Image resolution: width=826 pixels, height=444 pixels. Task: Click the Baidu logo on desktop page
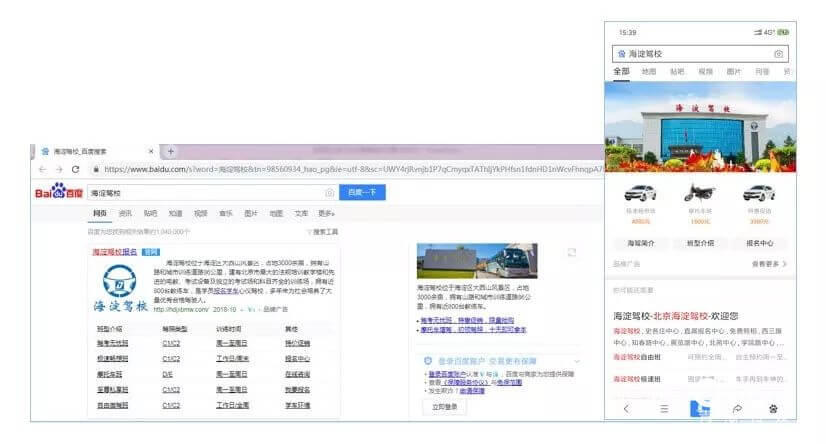(59, 192)
